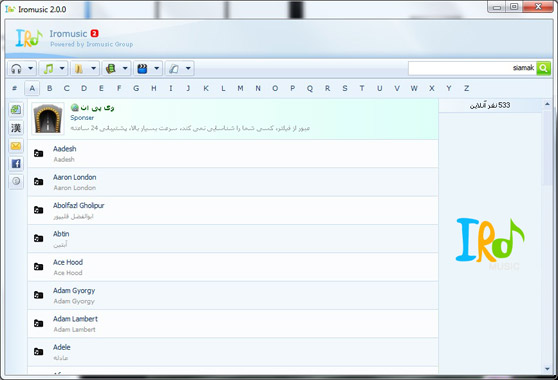This screenshot has width=558, height=380.
Task: Click the globe icon in sponsor row
Action: coord(74,107)
